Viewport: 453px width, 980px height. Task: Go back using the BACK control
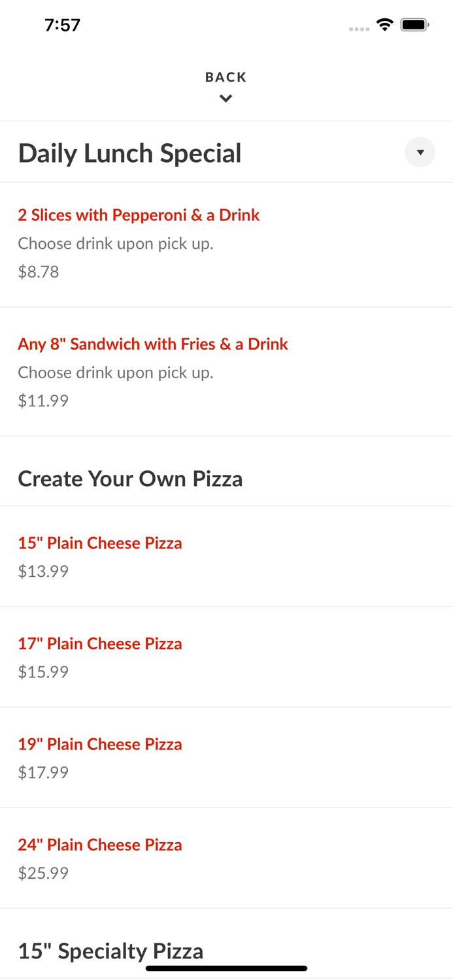pyautogui.click(x=226, y=76)
